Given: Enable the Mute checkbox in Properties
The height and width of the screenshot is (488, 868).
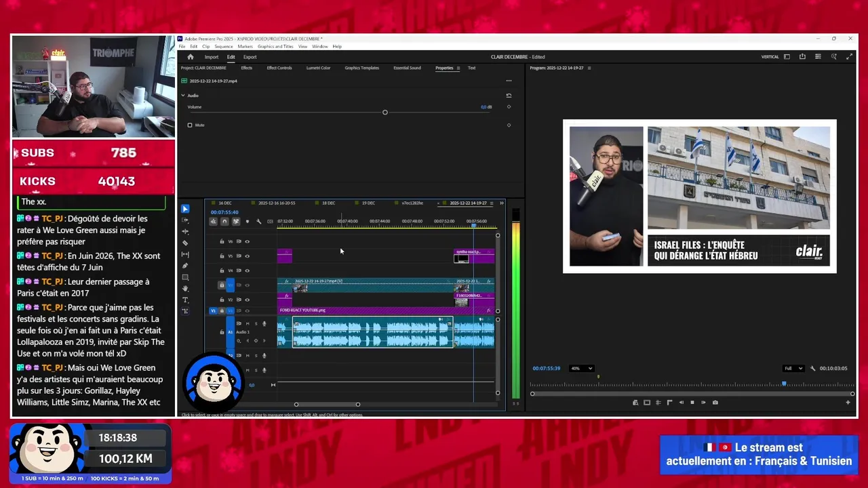Looking at the screenshot, I should [190, 125].
